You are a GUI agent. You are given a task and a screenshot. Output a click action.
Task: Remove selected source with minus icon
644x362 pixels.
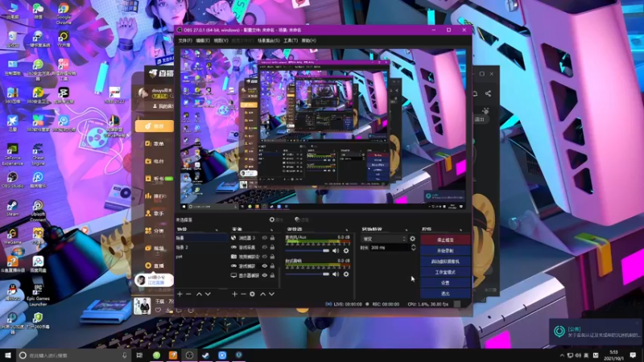click(x=243, y=294)
